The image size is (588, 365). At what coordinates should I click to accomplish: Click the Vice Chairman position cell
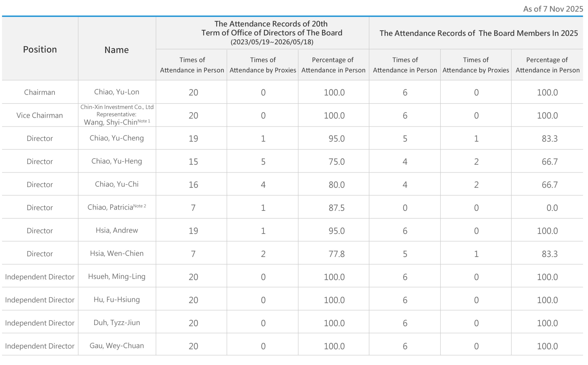40,115
